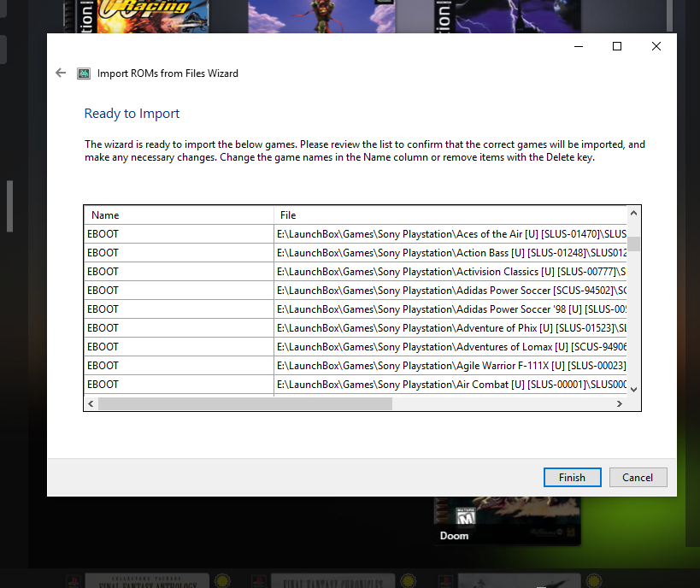The image size is (700, 588).
Task: Go back with the wizard back arrow
Action: coord(61,73)
